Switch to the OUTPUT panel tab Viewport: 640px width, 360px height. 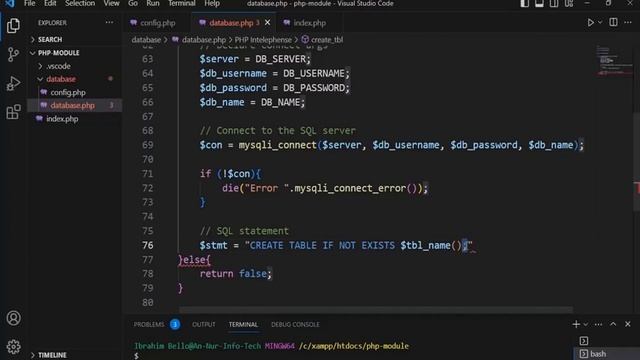click(x=204, y=324)
